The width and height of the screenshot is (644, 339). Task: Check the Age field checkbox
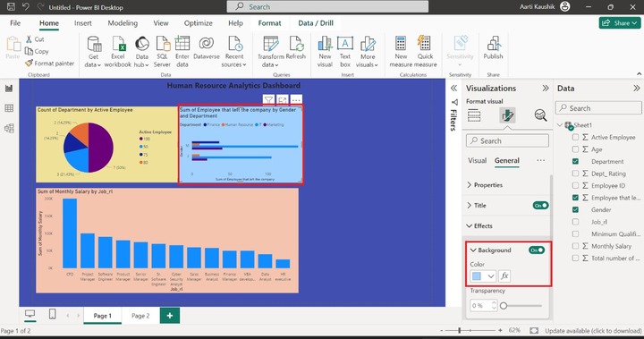(575, 149)
